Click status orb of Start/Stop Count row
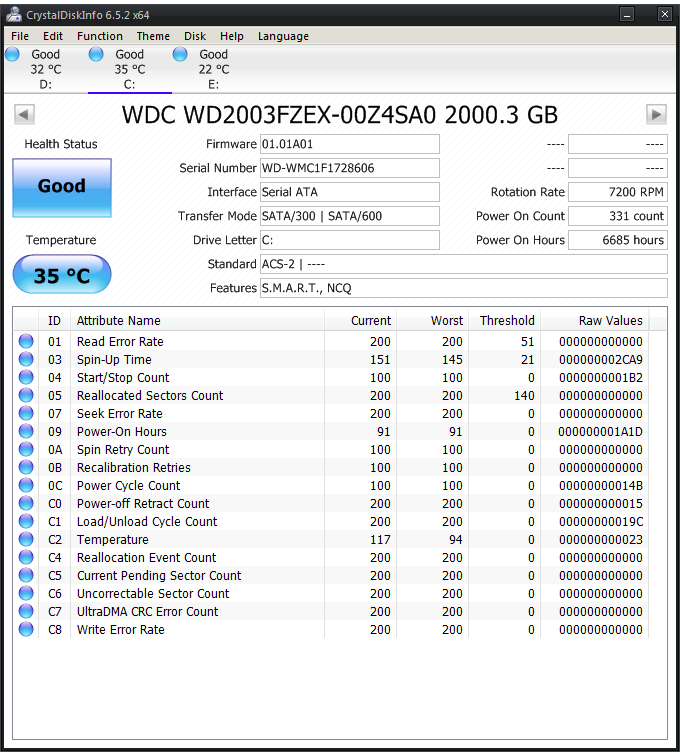 pos(26,377)
